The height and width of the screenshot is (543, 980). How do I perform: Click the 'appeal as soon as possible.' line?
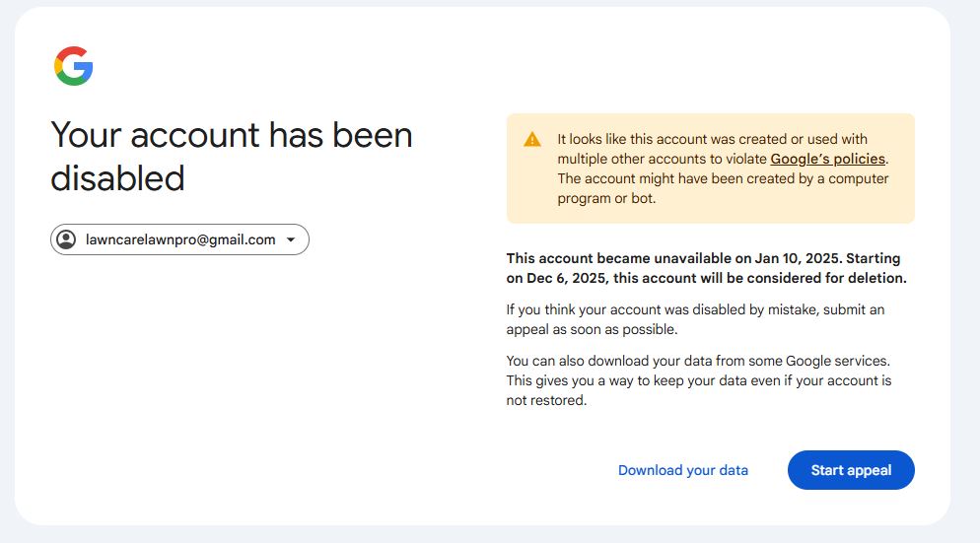tap(592, 329)
